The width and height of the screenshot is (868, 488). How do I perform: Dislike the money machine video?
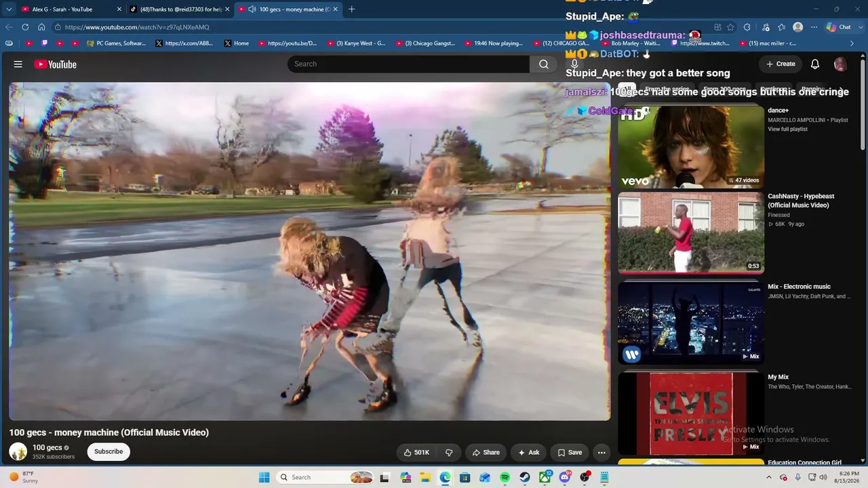449,453
